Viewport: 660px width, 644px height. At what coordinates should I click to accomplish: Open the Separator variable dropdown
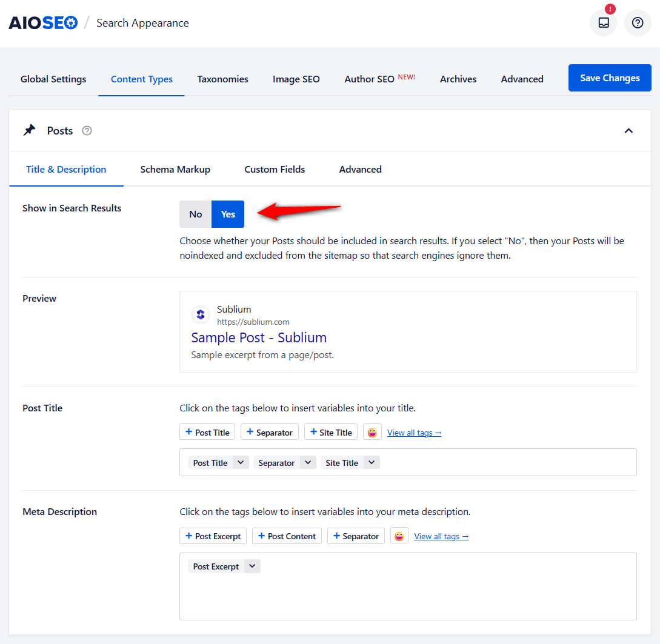click(308, 462)
